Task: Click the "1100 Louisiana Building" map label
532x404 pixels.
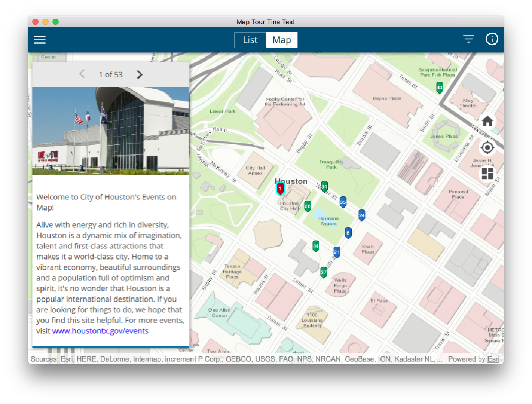Action: pos(312,320)
